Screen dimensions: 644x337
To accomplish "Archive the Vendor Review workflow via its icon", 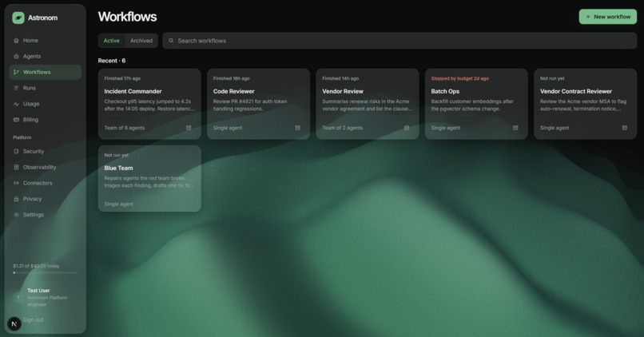I will pos(407,128).
